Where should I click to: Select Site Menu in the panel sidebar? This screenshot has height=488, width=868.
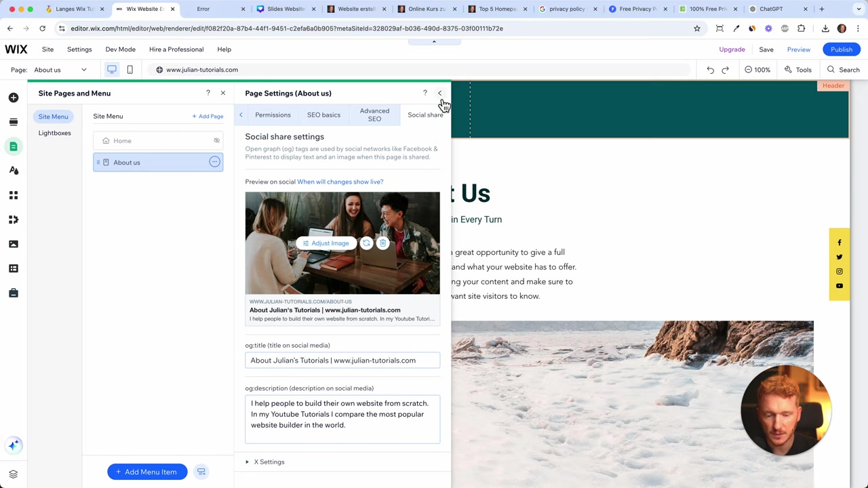point(53,117)
